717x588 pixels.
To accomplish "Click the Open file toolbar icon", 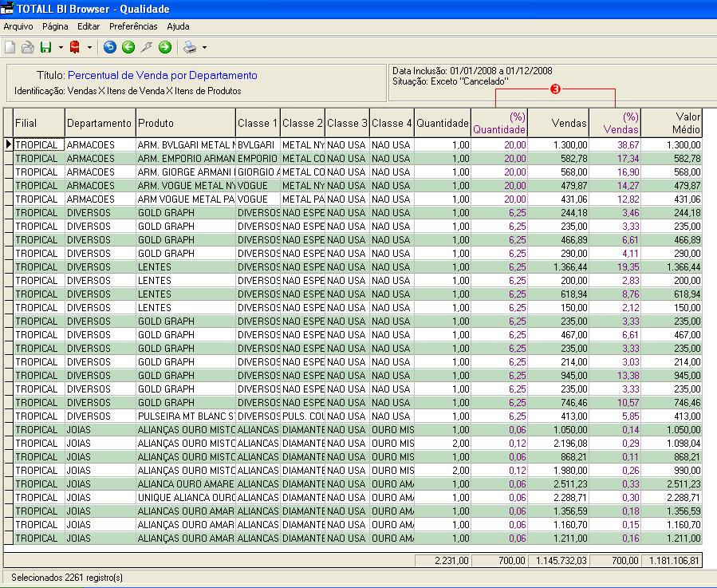I will pyautogui.click(x=27, y=47).
